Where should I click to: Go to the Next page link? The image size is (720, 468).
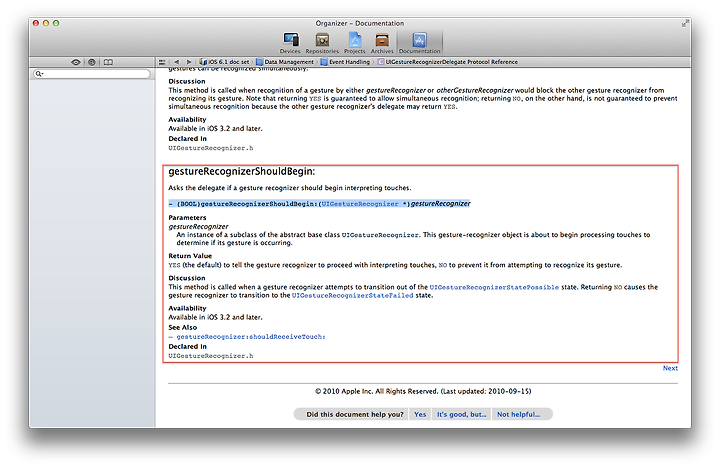(670, 368)
